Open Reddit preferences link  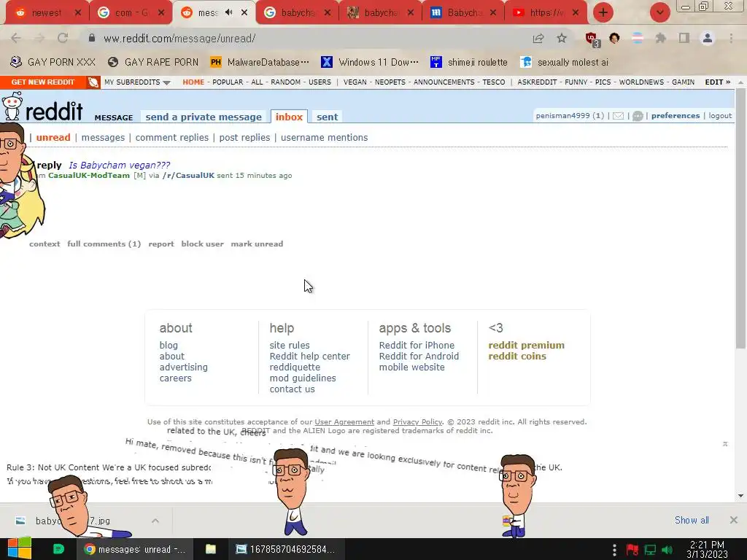click(x=675, y=116)
